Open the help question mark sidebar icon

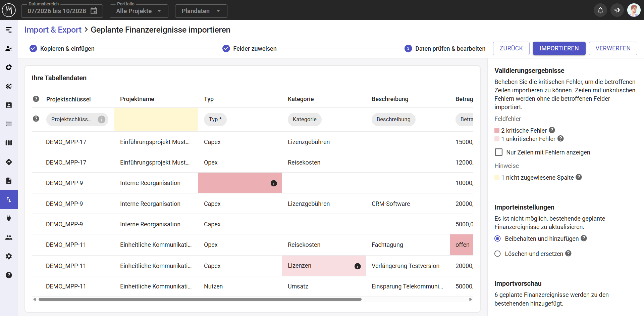pyautogui.click(x=9, y=275)
